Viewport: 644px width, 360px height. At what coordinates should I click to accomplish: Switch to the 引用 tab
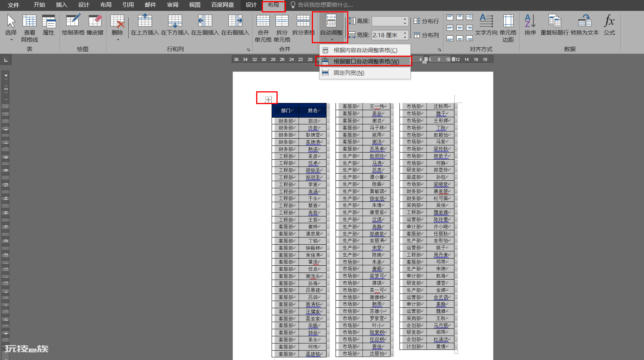tap(128, 5)
